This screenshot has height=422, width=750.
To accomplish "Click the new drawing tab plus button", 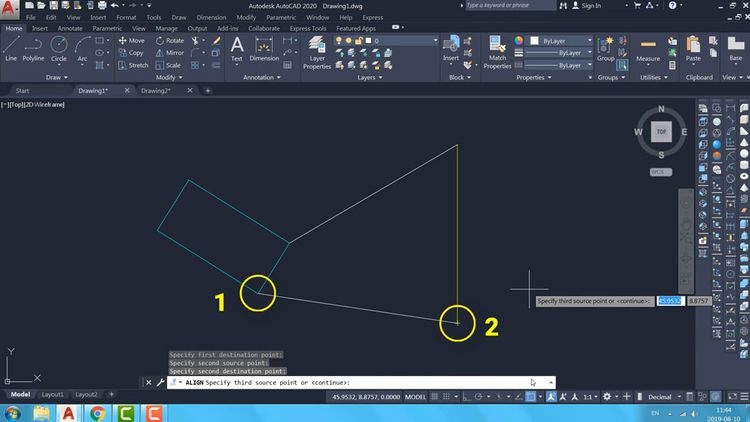I will pyautogui.click(x=208, y=90).
